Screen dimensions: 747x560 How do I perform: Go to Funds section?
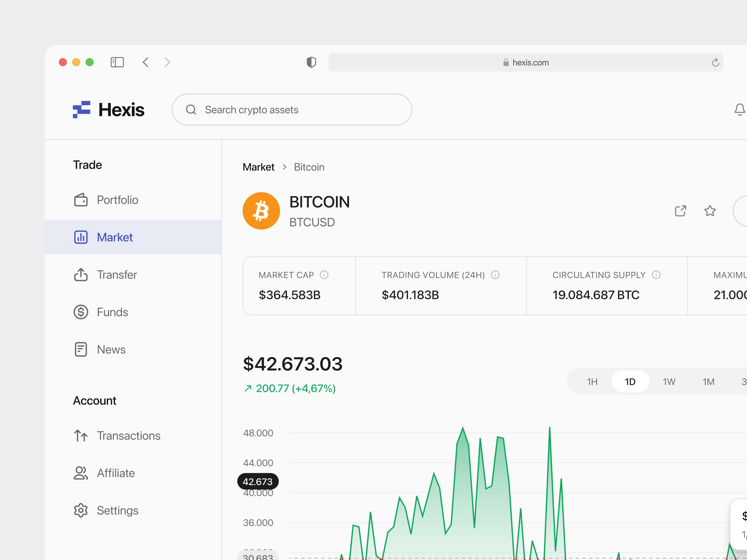tap(133, 312)
